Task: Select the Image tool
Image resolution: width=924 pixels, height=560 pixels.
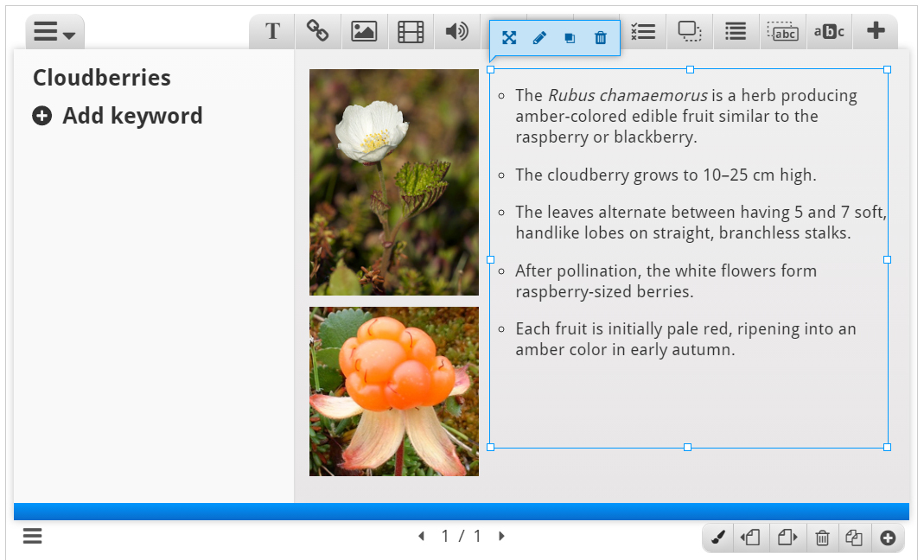Action: pyautogui.click(x=364, y=31)
